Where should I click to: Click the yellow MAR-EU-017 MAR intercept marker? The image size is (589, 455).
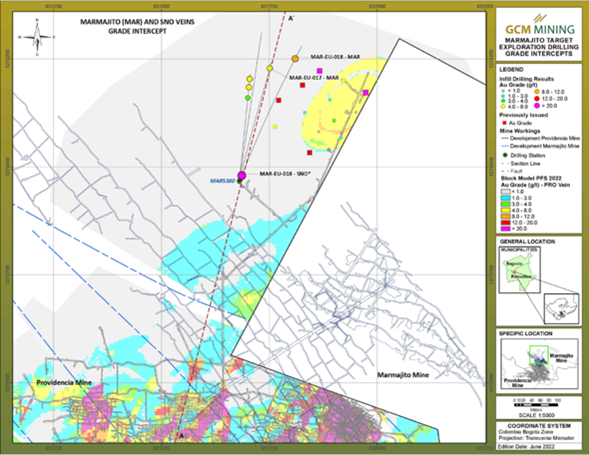point(270,68)
